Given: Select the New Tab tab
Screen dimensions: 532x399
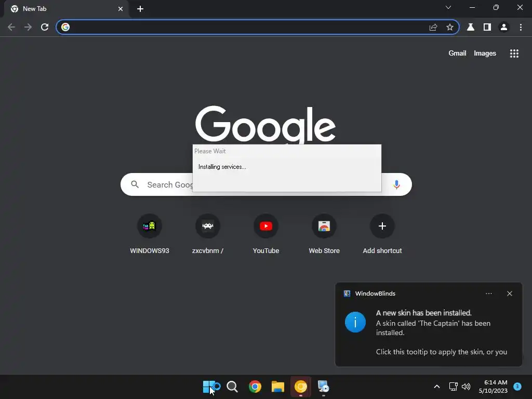Looking at the screenshot, I should (x=66, y=9).
